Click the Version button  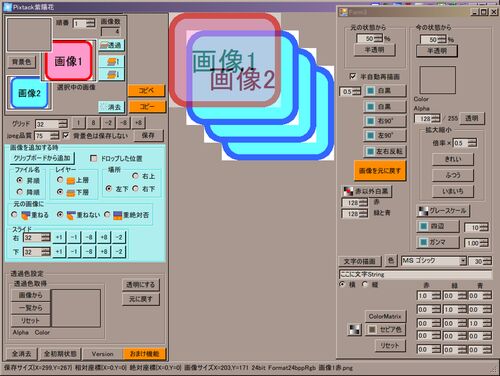(x=103, y=354)
